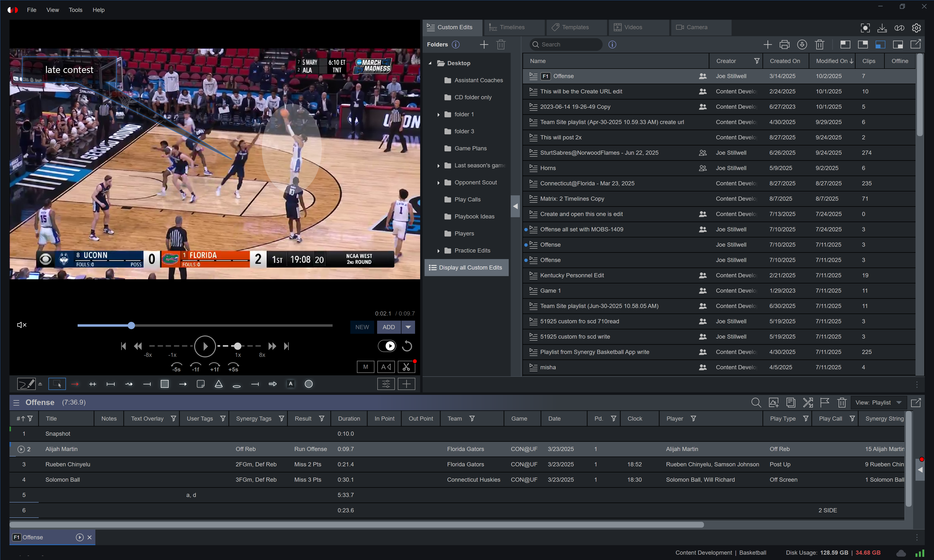Select the circle drawing tool
This screenshot has width=934, height=560.
308,384
